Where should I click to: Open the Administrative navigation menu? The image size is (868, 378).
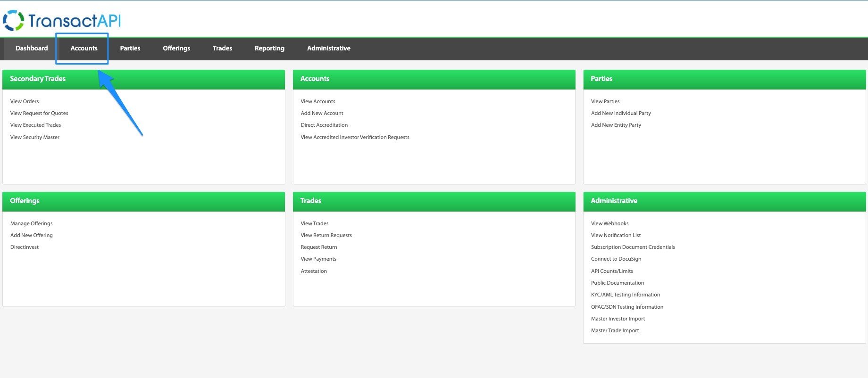[x=328, y=48]
